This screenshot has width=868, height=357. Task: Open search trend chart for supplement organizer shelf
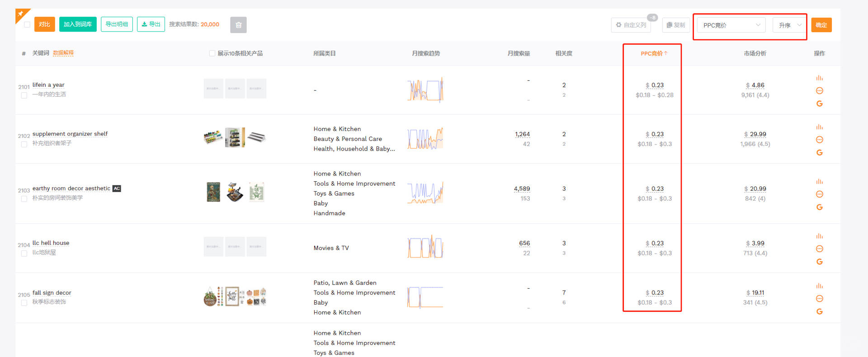[425, 138]
